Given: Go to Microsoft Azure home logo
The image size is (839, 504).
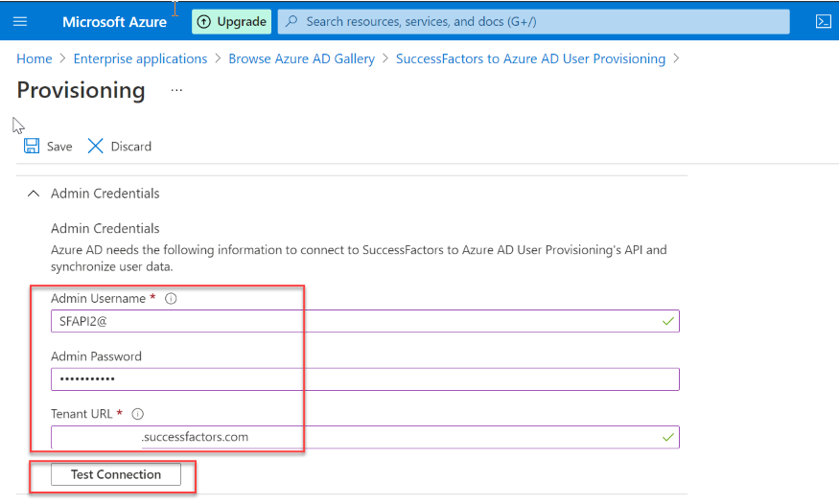Looking at the screenshot, I should click(x=114, y=22).
